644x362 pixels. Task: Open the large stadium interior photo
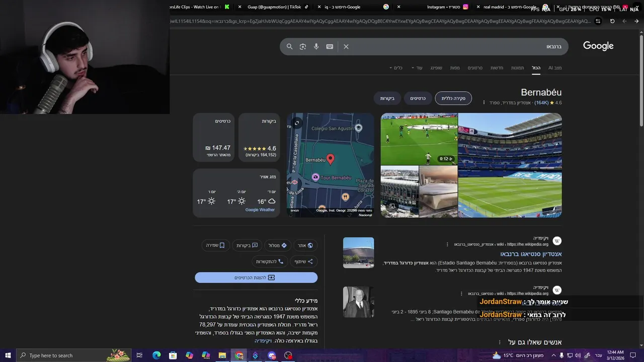point(510,165)
